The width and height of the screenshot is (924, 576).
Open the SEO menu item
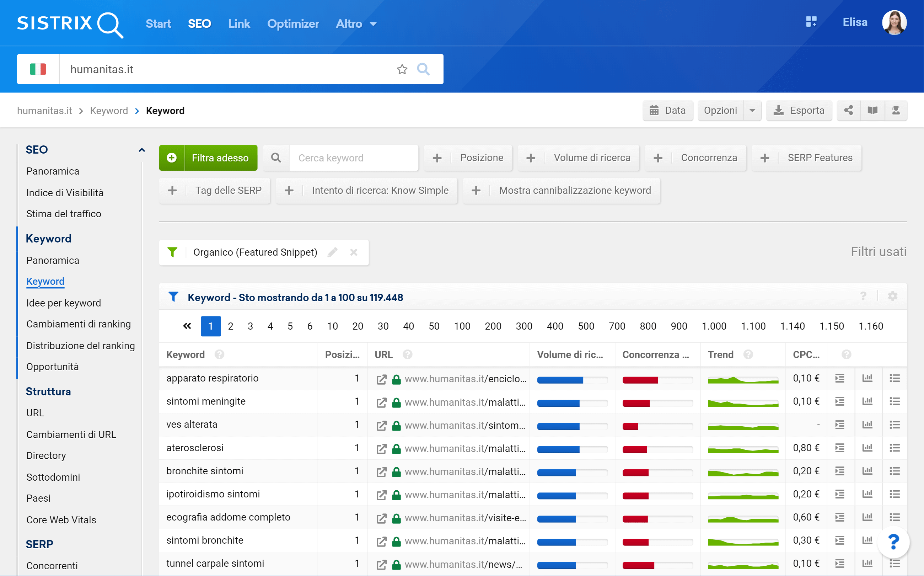199,23
